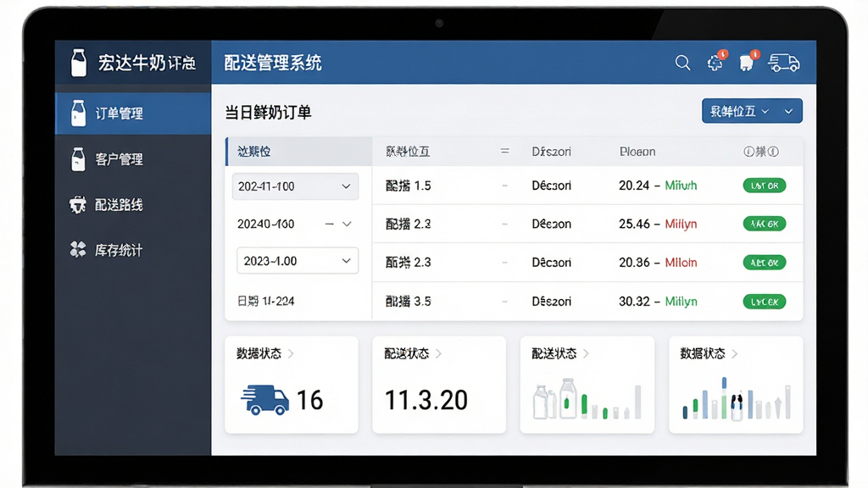Click the green status badge in the 25.46 row
The height and width of the screenshot is (488, 868).
pos(765,224)
